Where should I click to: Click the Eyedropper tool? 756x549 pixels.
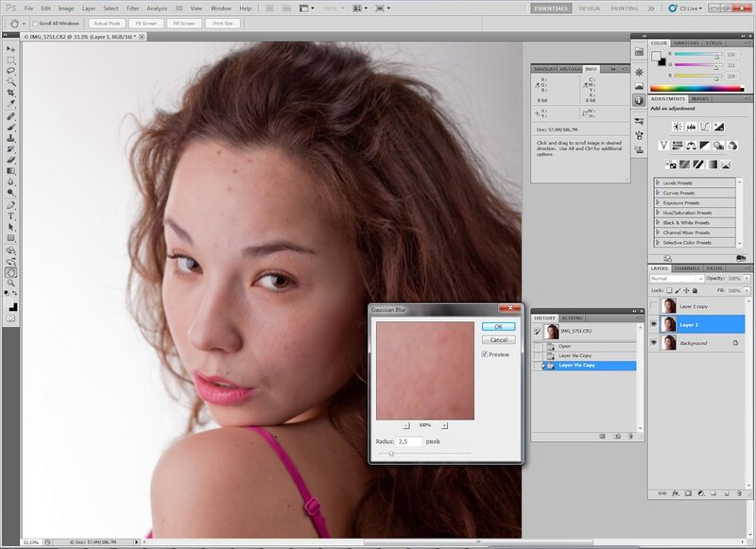(x=11, y=104)
